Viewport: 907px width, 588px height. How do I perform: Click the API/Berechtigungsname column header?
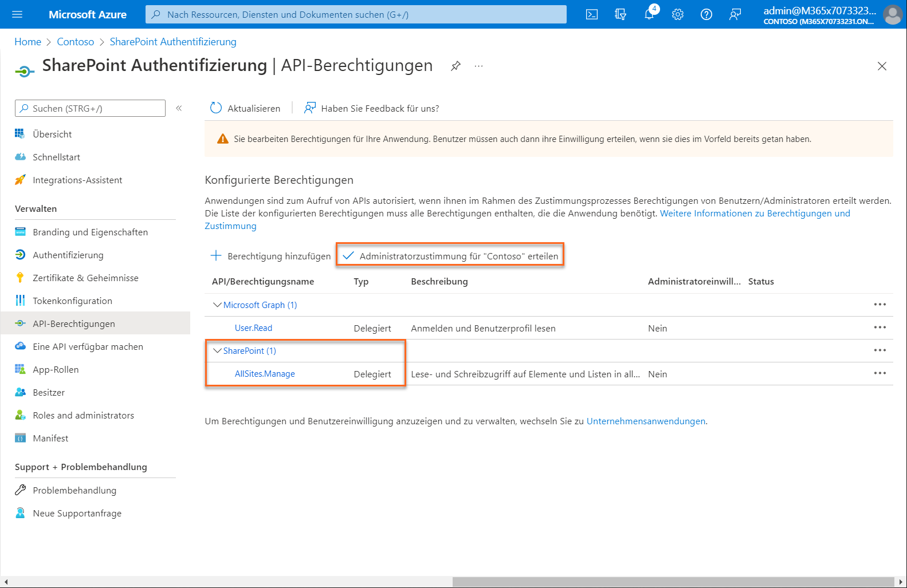point(263,282)
